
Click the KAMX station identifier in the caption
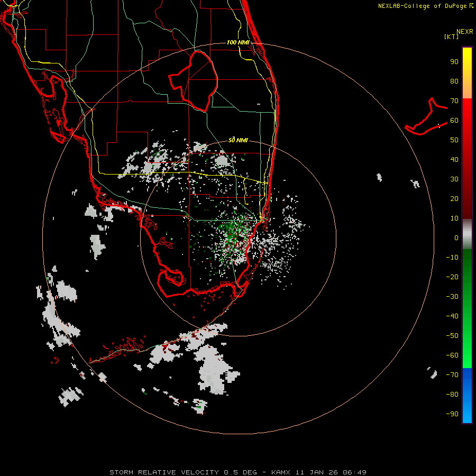point(281,472)
